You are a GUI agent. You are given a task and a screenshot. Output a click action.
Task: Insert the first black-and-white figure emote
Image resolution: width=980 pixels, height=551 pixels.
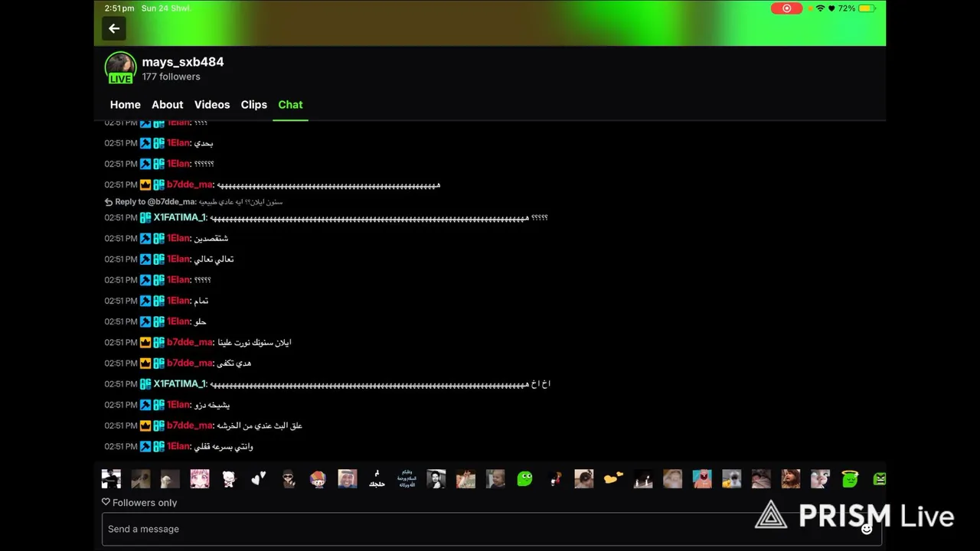pyautogui.click(x=111, y=479)
